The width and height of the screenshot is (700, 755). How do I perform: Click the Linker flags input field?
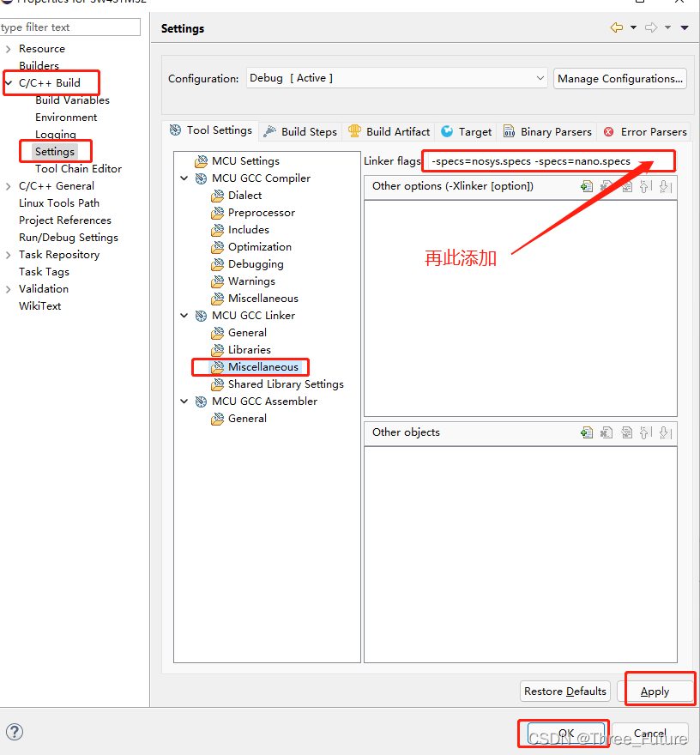point(549,161)
